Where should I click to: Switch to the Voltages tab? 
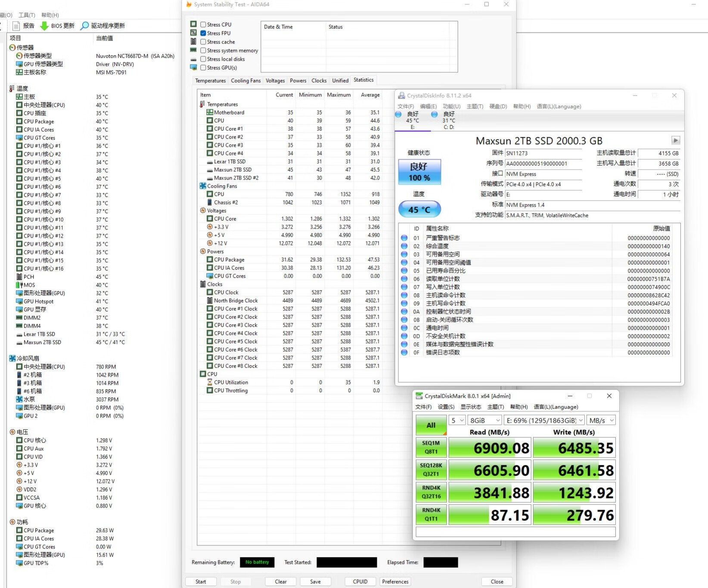275,80
